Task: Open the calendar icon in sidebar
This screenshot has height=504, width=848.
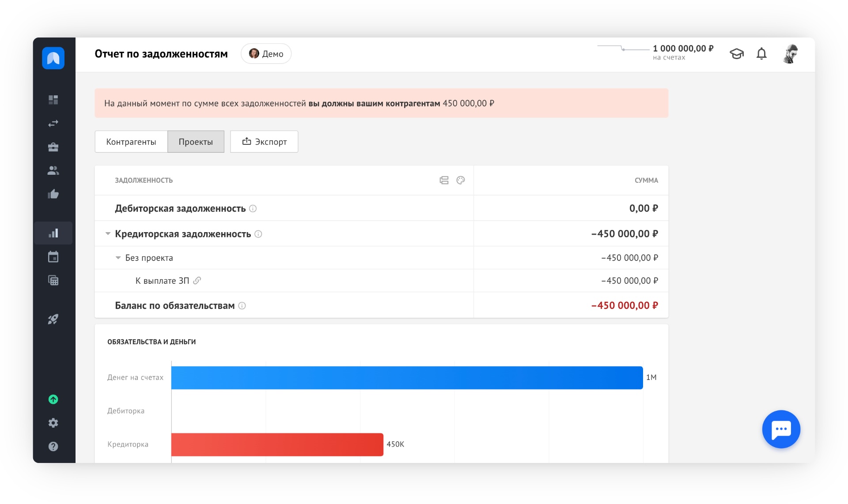Action: tap(53, 257)
